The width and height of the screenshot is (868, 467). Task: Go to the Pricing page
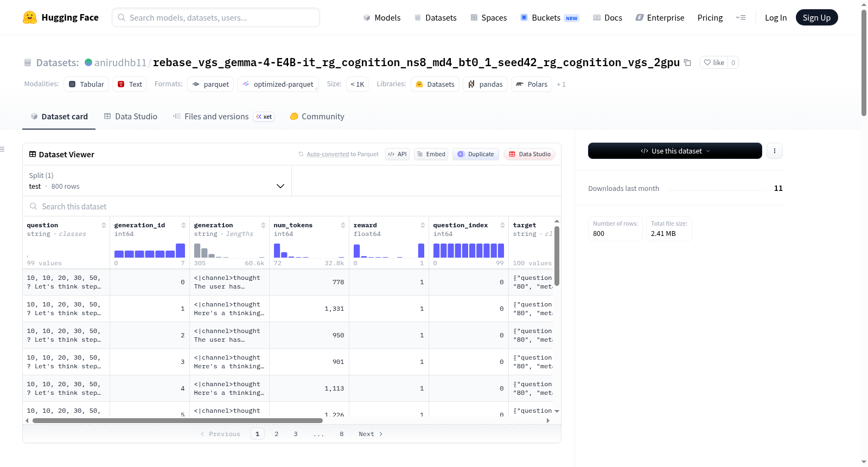point(710,17)
